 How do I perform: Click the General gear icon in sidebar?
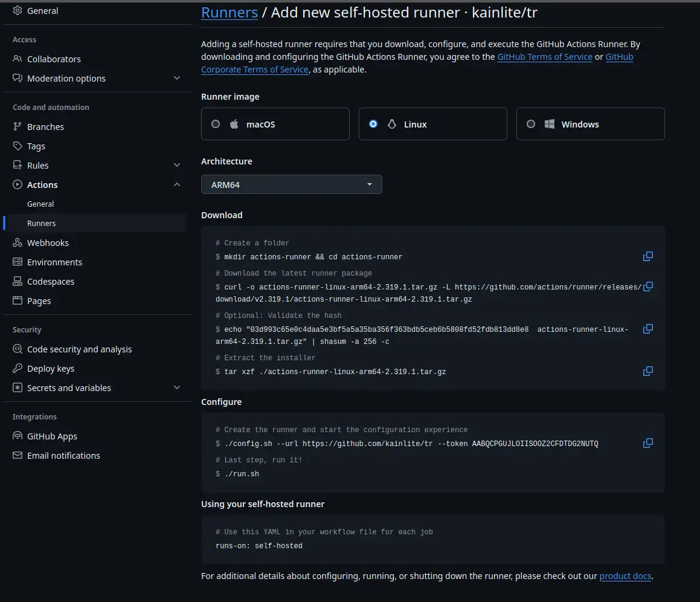[x=18, y=10]
